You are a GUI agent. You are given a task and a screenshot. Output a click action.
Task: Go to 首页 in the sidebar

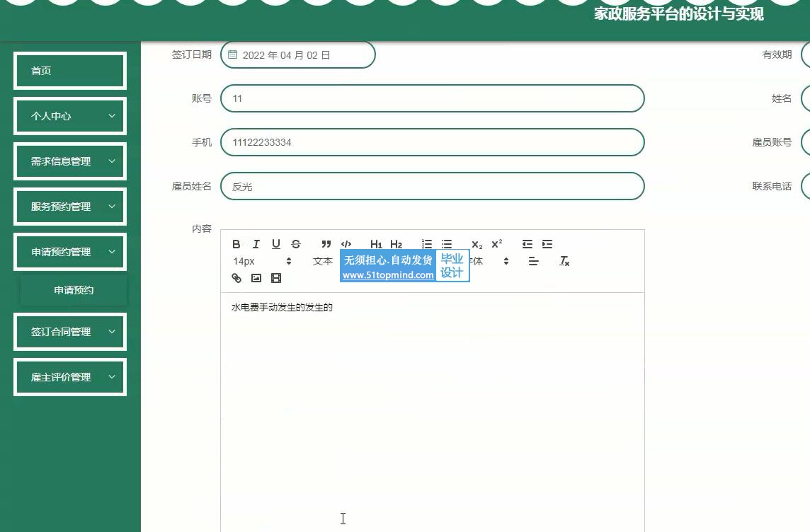pos(70,71)
